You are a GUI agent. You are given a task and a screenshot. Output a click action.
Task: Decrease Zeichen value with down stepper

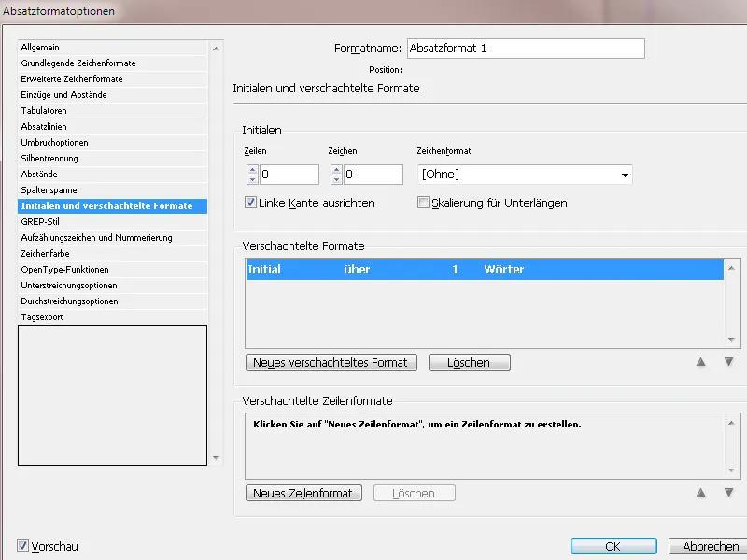(x=336, y=179)
